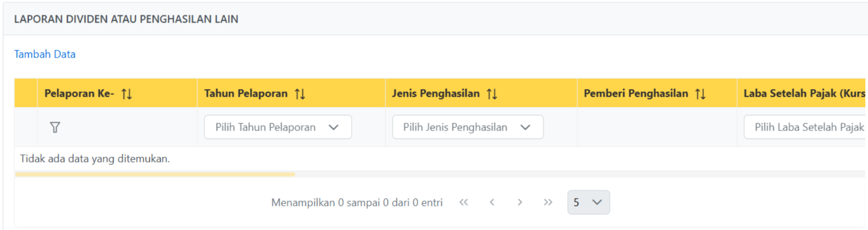Open the Pilih Tahun Pelaporan dropdown

(x=277, y=127)
